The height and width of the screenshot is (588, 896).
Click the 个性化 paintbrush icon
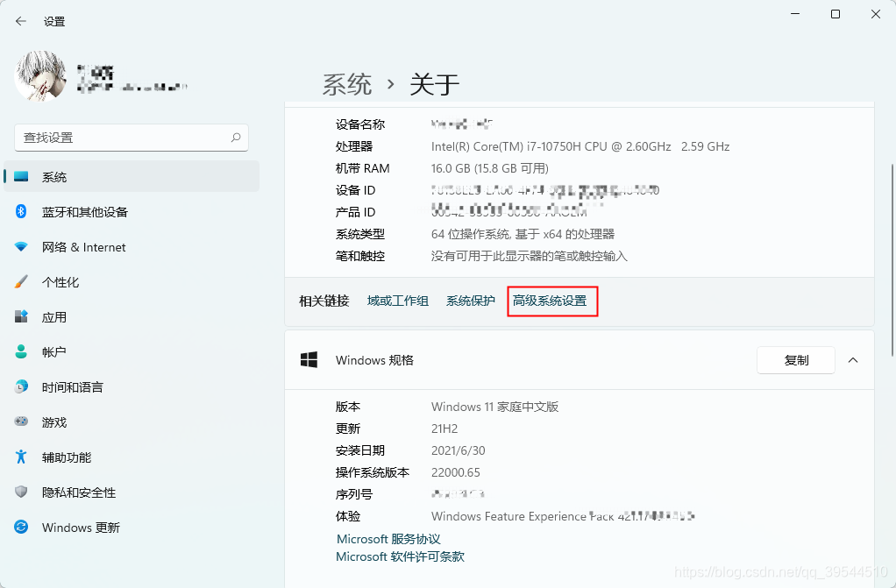point(21,281)
